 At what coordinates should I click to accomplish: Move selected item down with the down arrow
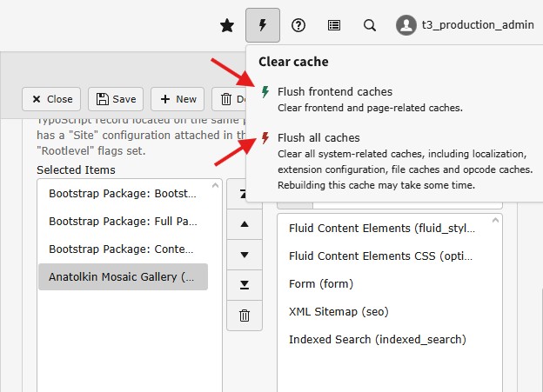(245, 255)
